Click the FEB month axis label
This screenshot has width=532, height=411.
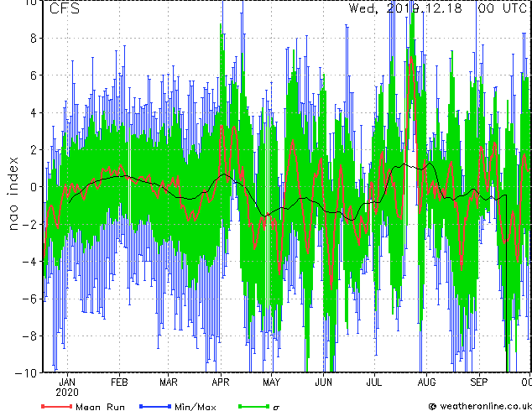[119, 382]
